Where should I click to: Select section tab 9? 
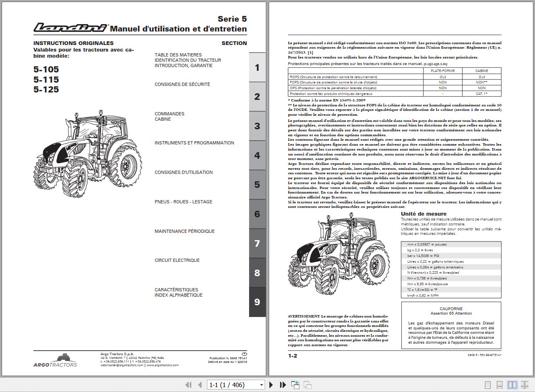point(257,302)
